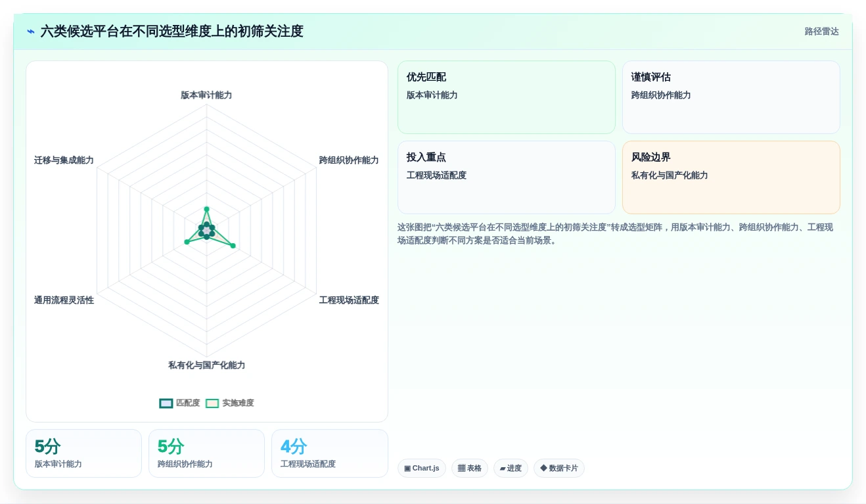866x504 pixels.
Task: Click the Chart.js tag chip
Action: coord(422,468)
